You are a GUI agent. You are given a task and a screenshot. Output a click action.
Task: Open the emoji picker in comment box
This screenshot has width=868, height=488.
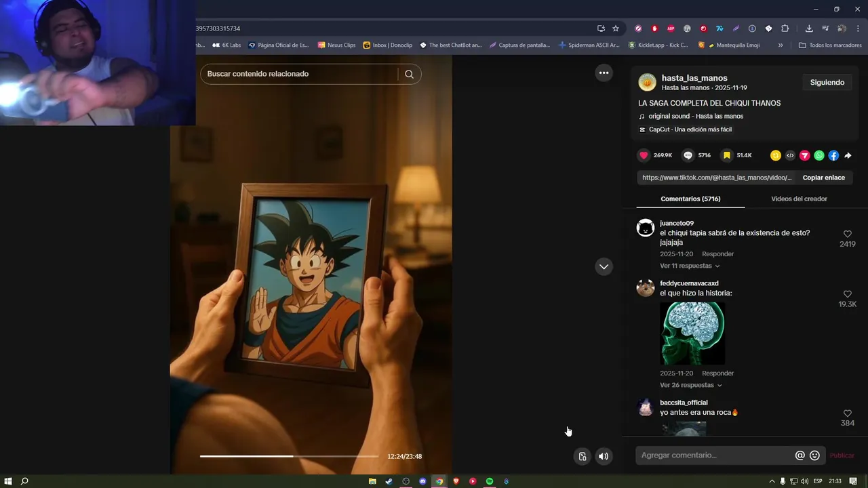pos(815,455)
